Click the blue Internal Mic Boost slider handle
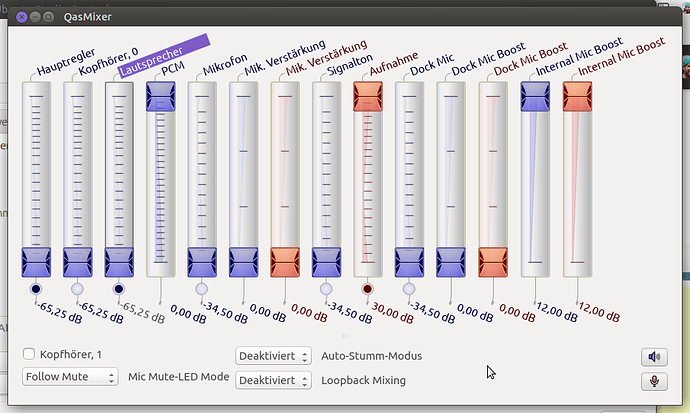The height and width of the screenshot is (413, 690). 535,96
